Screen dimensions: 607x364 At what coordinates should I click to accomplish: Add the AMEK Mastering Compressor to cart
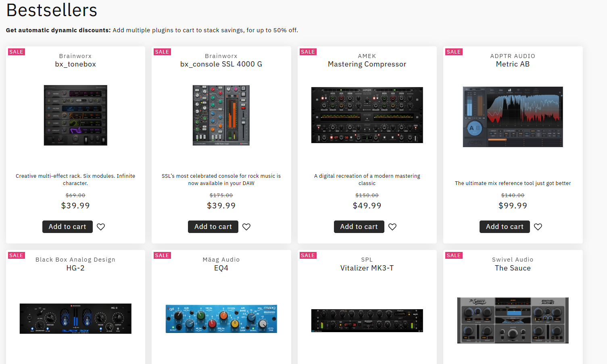[x=359, y=227]
